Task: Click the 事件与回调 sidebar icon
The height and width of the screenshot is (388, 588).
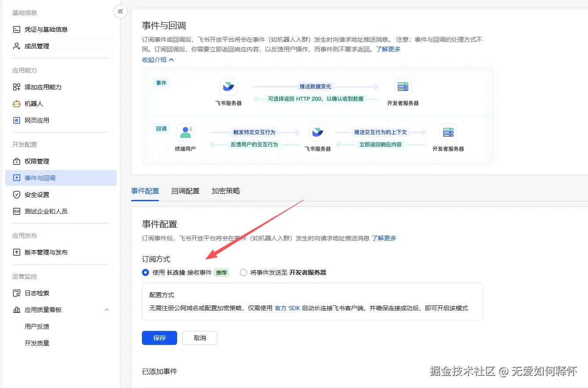Action: tap(17, 178)
